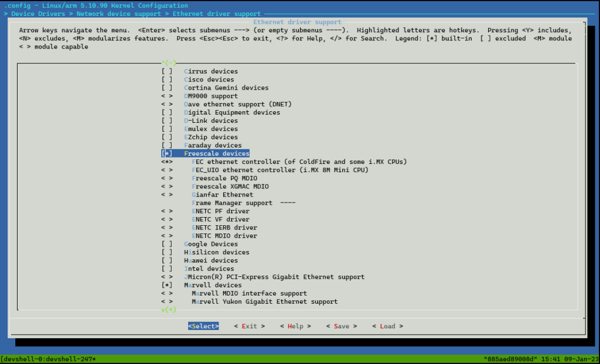Toggle Marvell devices checkbox
Screen dimensions: 600x364
[x=166, y=285]
